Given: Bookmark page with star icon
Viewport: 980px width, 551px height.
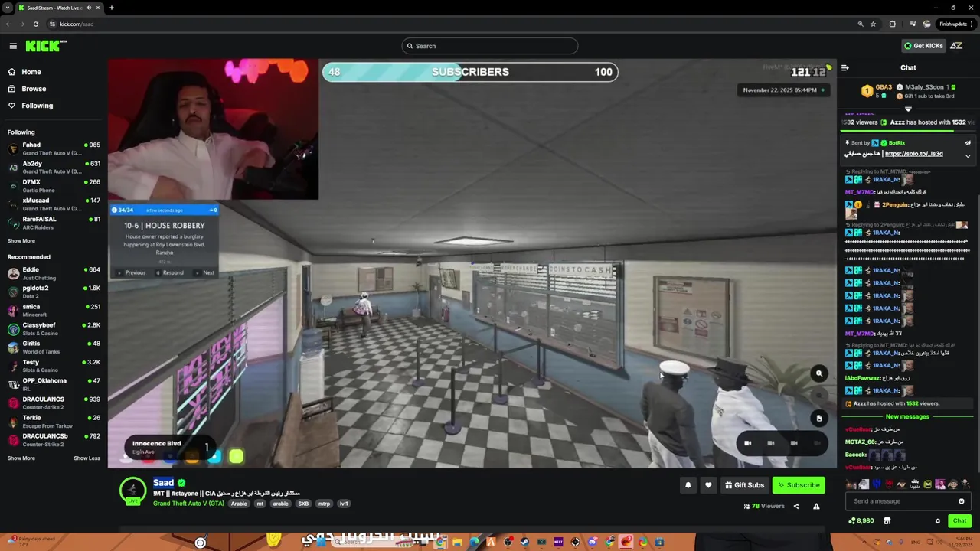Looking at the screenshot, I should 873,24.
